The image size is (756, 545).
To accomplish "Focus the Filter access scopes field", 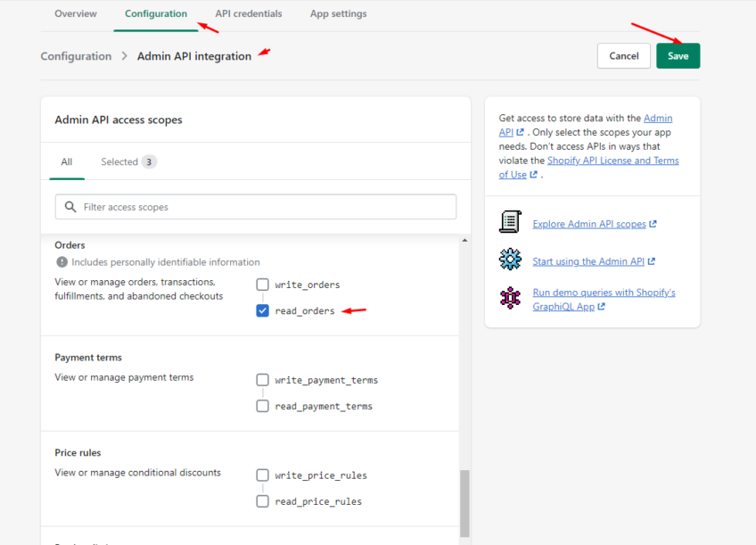I will (x=256, y=207).
